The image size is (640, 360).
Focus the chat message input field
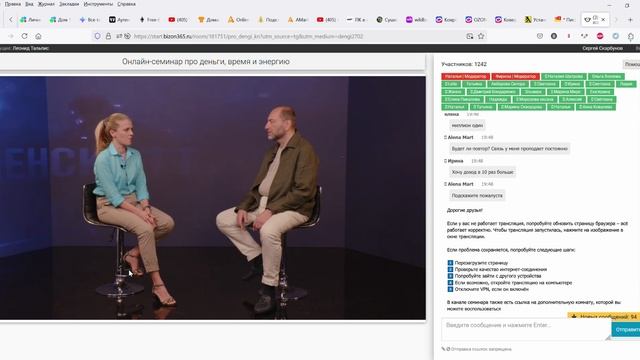526,329
